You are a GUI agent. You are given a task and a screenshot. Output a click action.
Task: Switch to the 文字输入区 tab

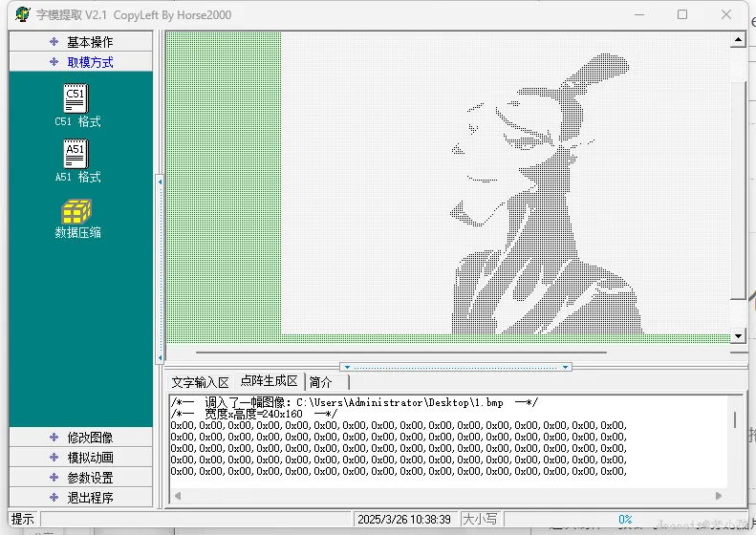tap(200, 382)
